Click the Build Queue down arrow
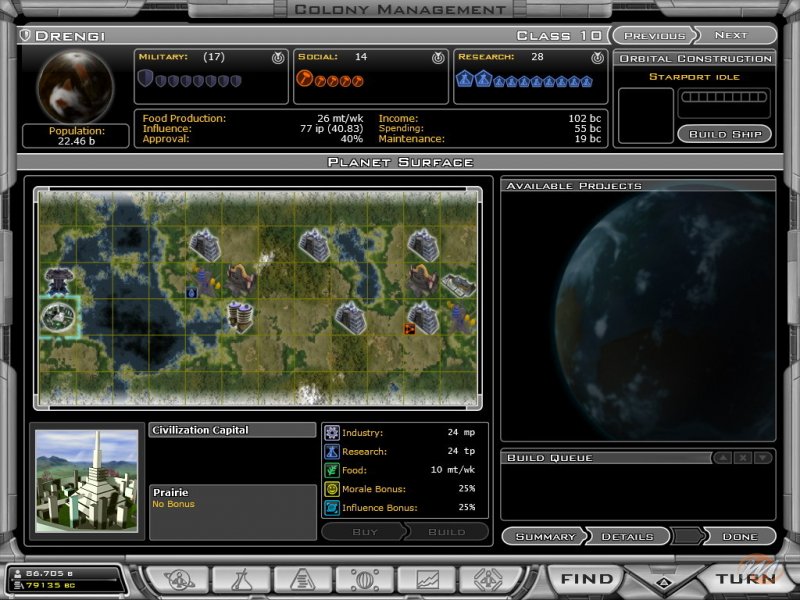 tap(763, 459)
